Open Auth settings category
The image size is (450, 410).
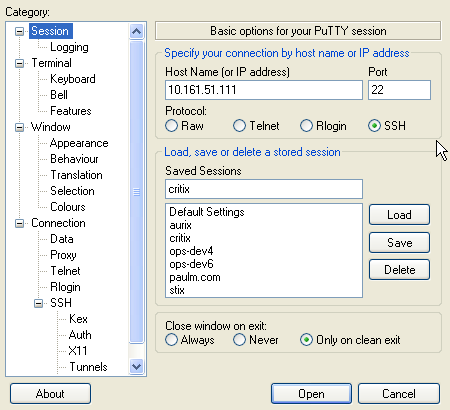[x=80, y=335]
